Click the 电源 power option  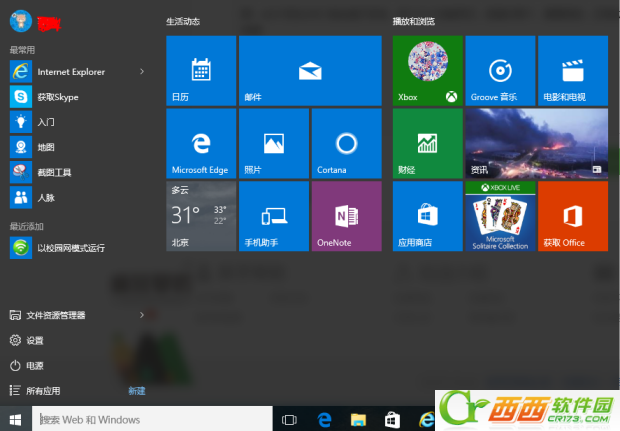tap(35, 366)
